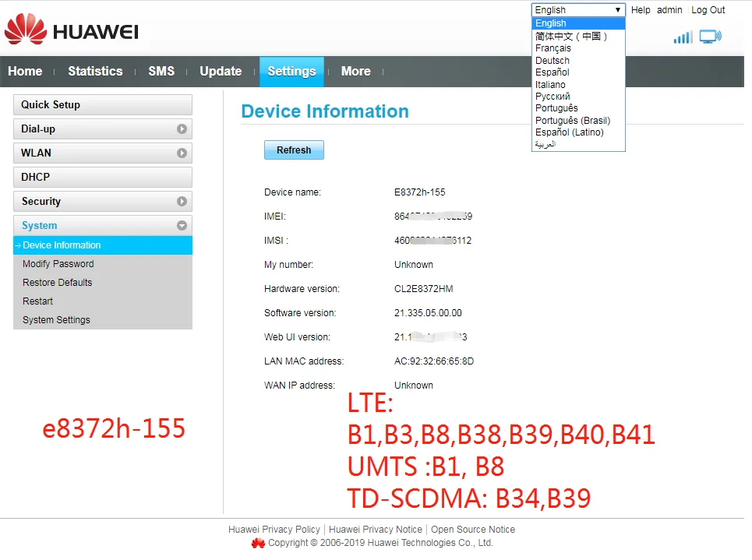The width and height of the screenshot is (752, 560).
Task: Click the Help link
Action: tap(641, 10)
